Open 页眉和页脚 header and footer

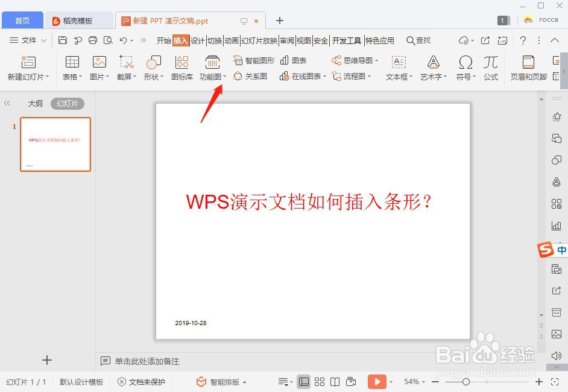[x=529, y=68]
